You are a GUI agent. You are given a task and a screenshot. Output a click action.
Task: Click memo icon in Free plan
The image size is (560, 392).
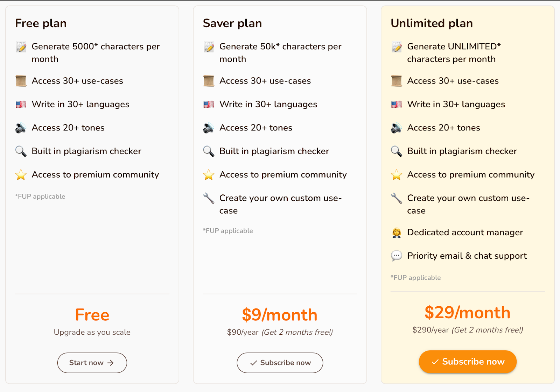(21, 47)
